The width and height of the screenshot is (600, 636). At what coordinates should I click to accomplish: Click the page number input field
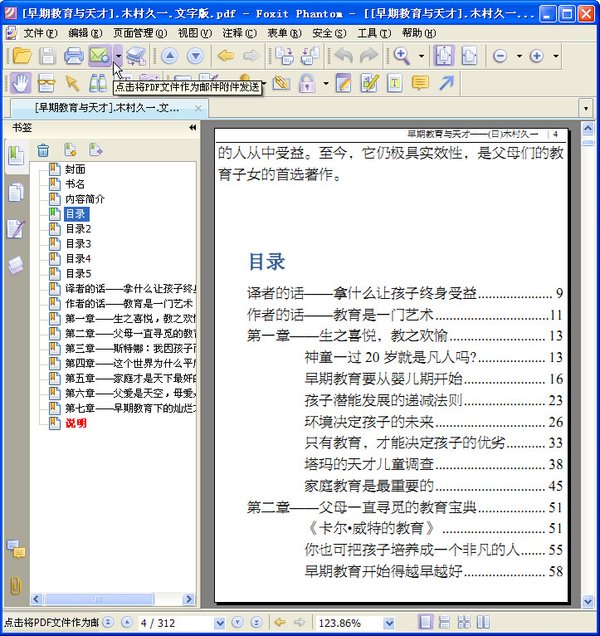(x=176, y=623)
